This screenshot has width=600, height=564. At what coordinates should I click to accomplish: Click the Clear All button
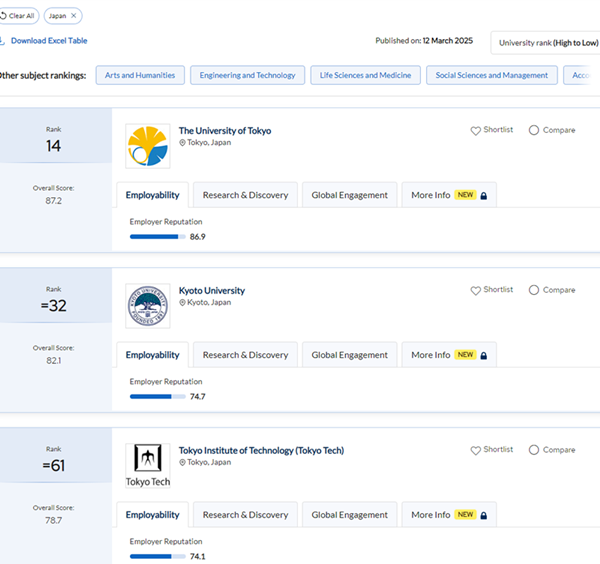(18, 16)
